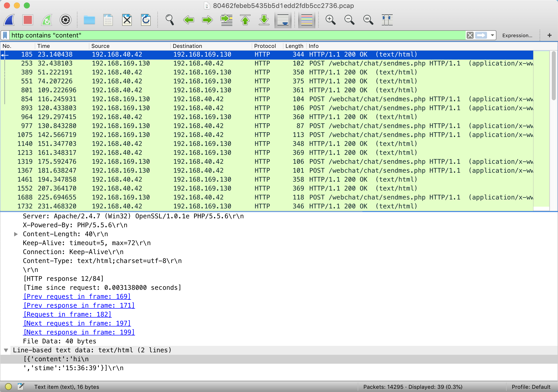
Task: Follow Request in frame: 182 link
Action: point(67,314)
